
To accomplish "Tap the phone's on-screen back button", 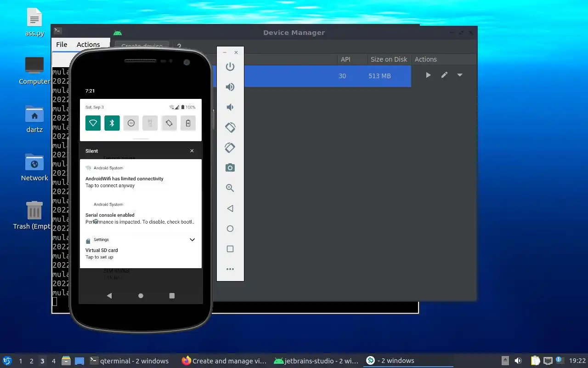I will point(109,296).
